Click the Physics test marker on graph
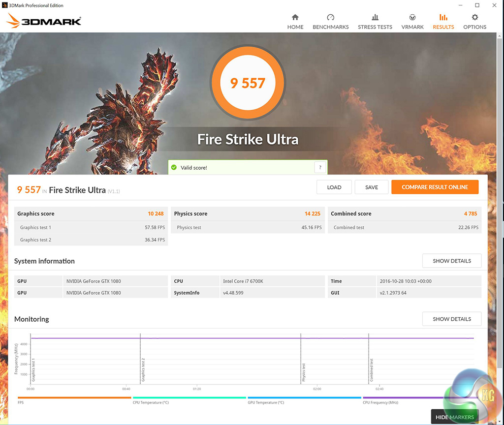The image size is (504, 425). (303, 372)
